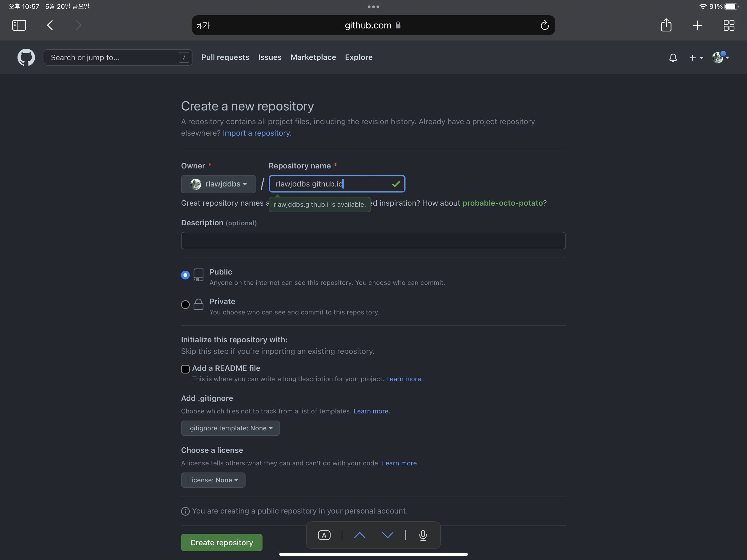Go back to the previous page

pos(50,25)
